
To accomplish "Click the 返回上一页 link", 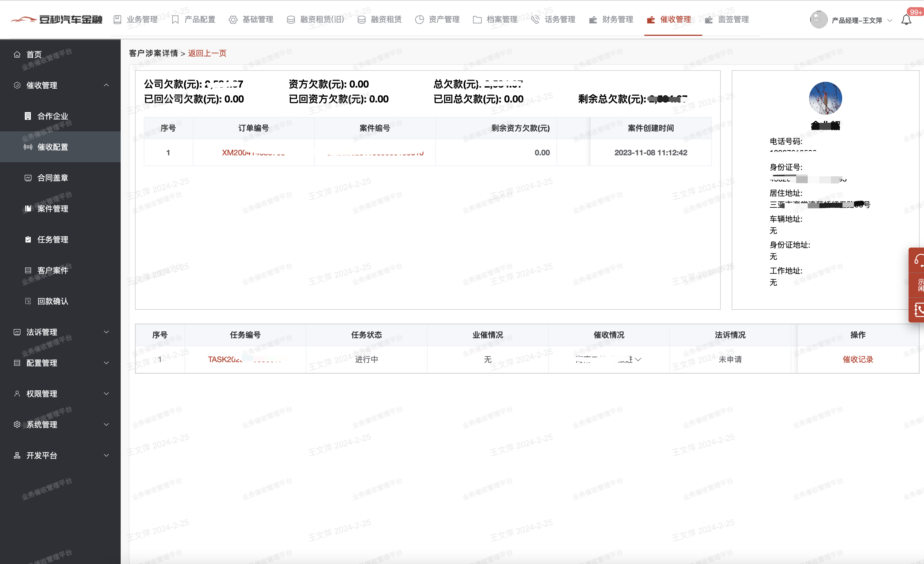I will [207, 53].
